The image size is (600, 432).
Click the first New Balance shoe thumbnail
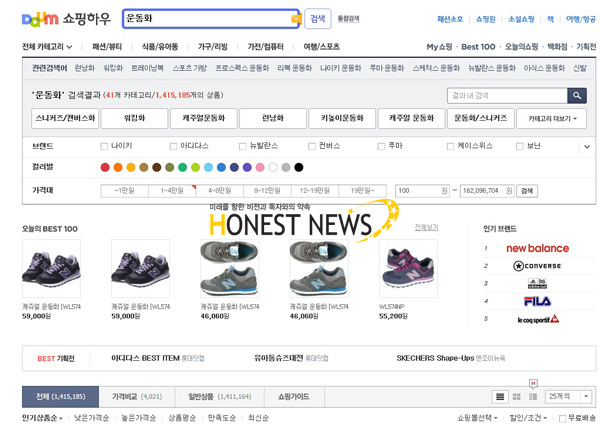click(51, 268)
